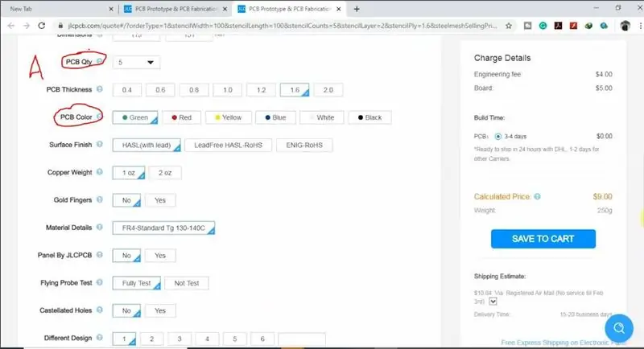Open the PCB Qty dropdown
The width and height of the screenshot is (644, 349).
[x=136, y=63]
